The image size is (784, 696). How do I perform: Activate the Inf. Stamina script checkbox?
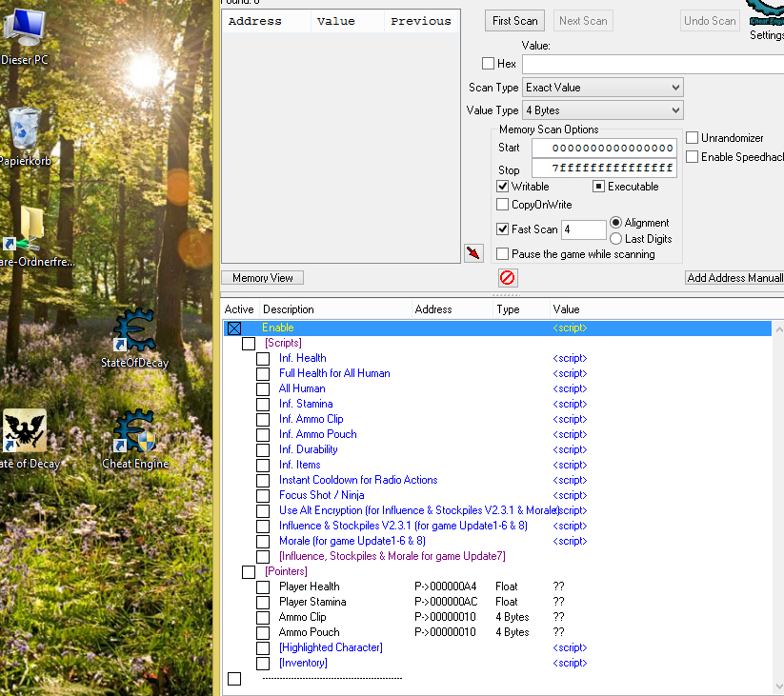pyautogui.click(x=263, y=405)
